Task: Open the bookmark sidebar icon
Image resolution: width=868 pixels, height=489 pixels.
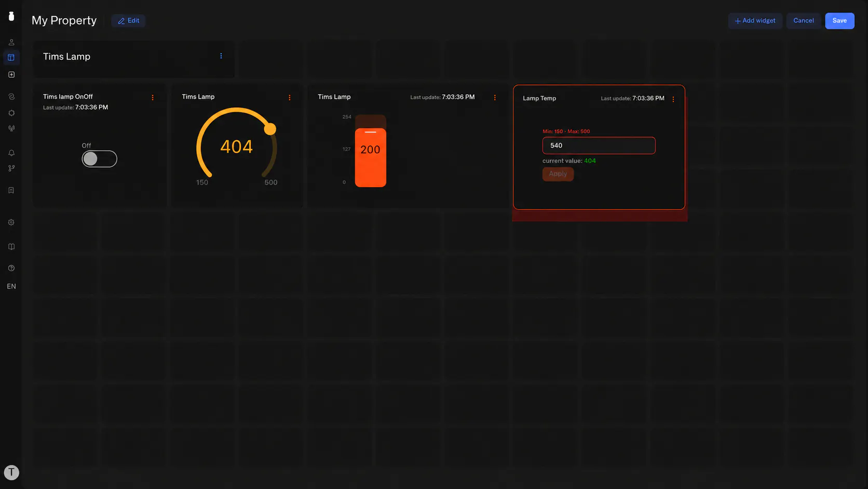Action: coord(11,190)
